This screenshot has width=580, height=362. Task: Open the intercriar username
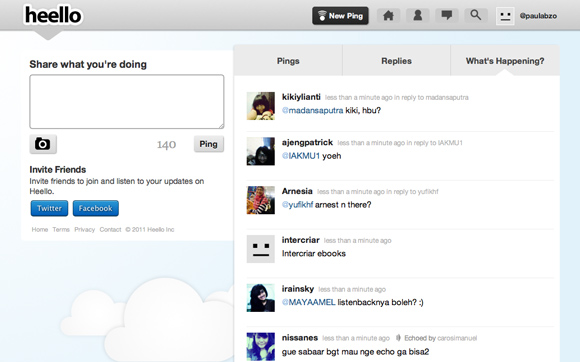301,240
